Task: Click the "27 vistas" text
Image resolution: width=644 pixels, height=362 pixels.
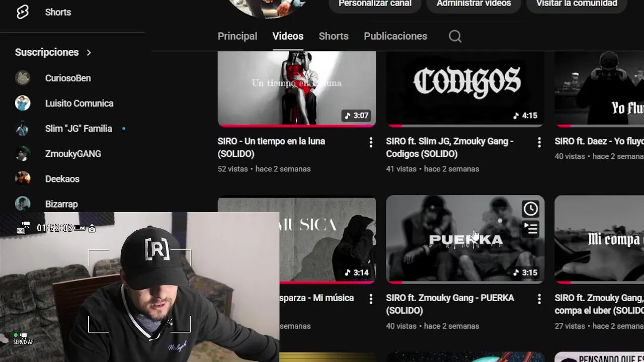Action: point(570,326)
